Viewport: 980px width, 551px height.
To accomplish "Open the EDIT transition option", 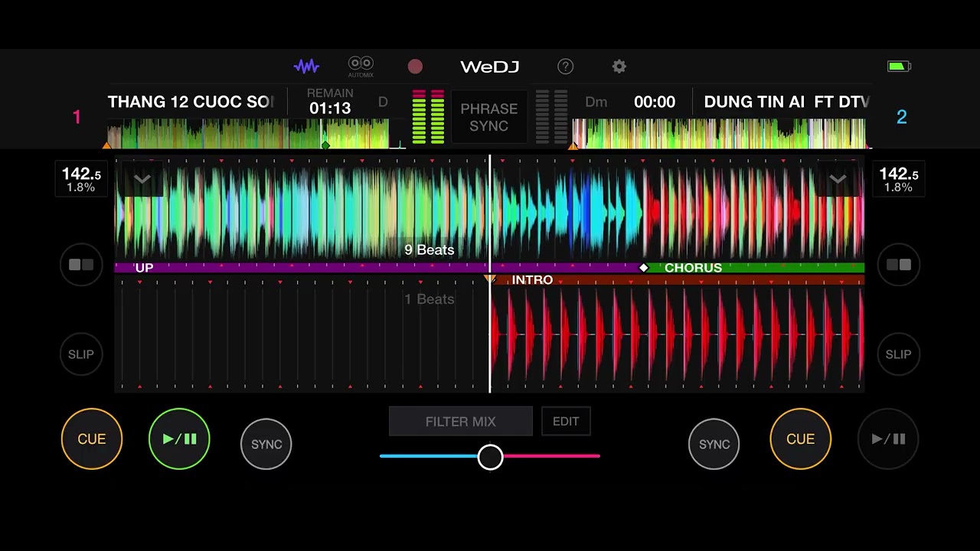I will [566, 422].
